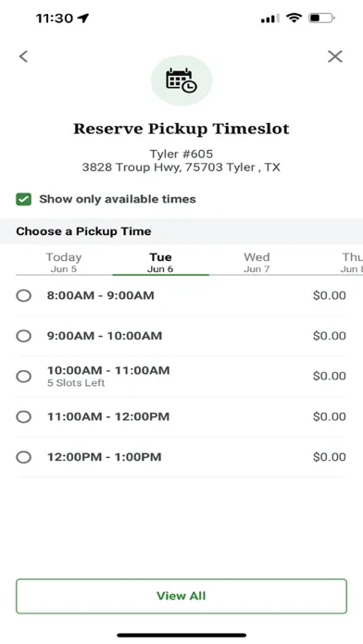
Task: Select the 8:00AM - 9:00AM slot
Action: (181, 296)
